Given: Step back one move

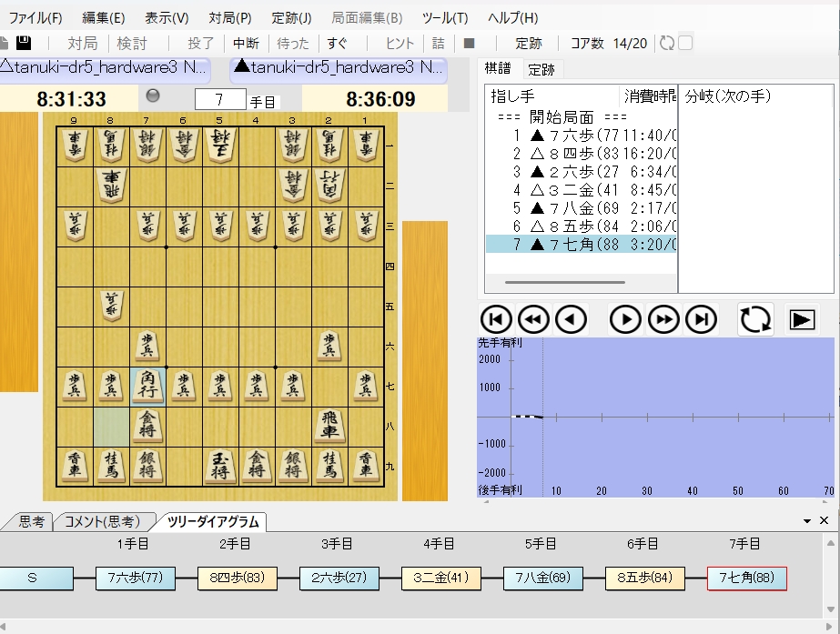Looking at the screenshot, I should (571, 319).
